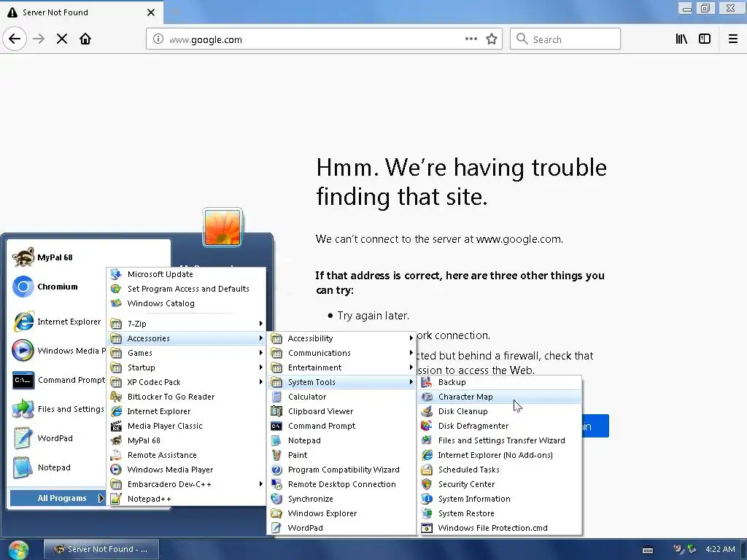Run Windows File Protection.cmd
This screenshot has height=560, width=747.
coord(500,528)
